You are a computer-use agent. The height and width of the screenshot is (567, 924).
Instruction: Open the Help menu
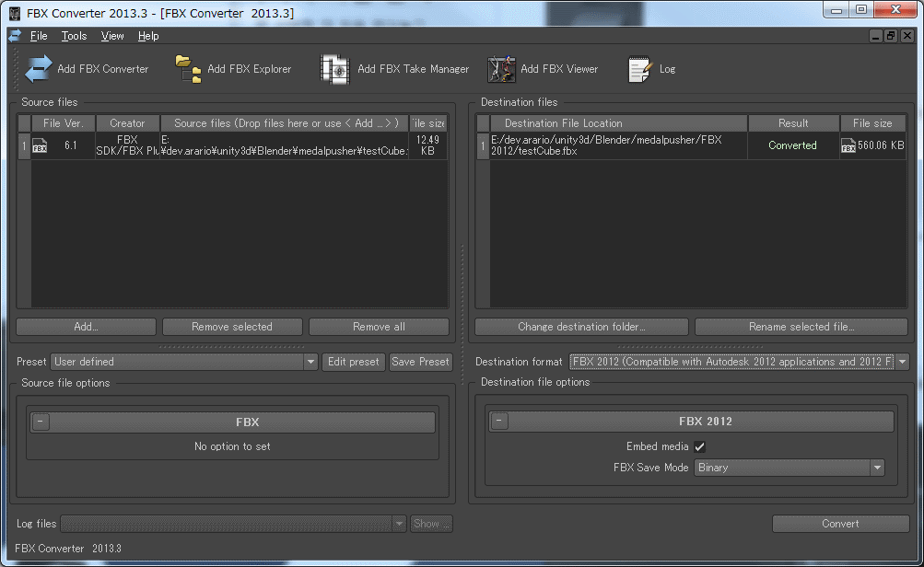[148, 36]
